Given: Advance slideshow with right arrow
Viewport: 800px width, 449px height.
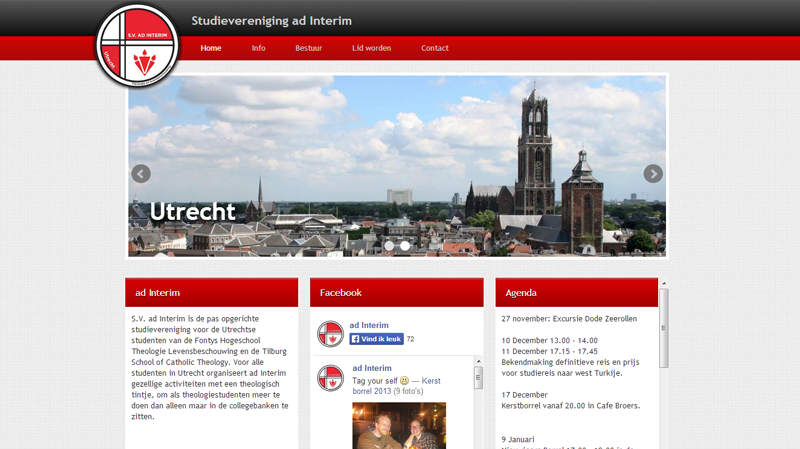Looking at the screenshot, I should pos(653,174).
